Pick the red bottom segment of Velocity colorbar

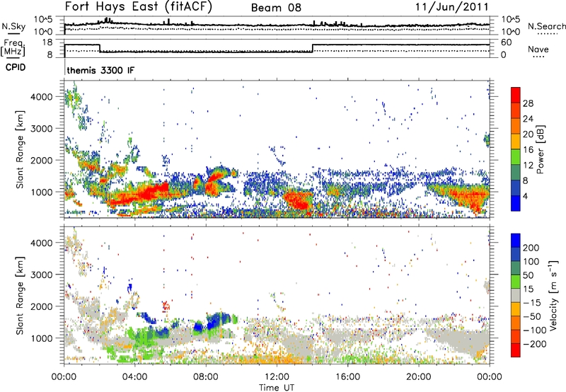[x=516, y=350]
